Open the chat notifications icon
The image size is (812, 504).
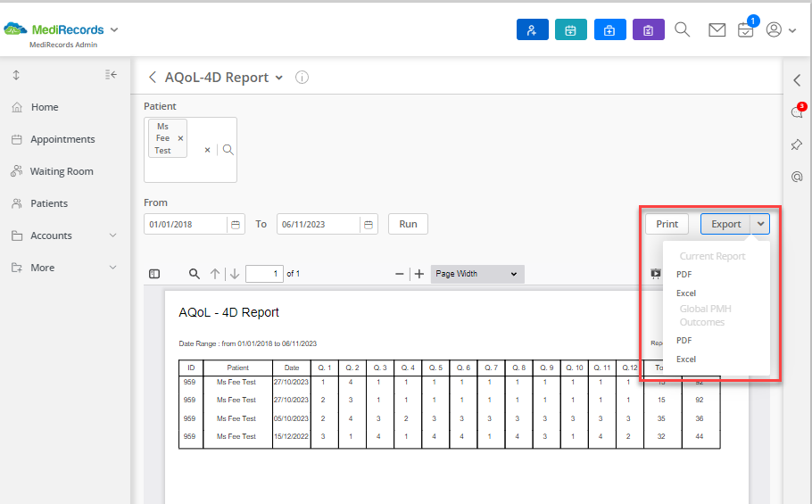pyautogui.click(x=798, y=112)
